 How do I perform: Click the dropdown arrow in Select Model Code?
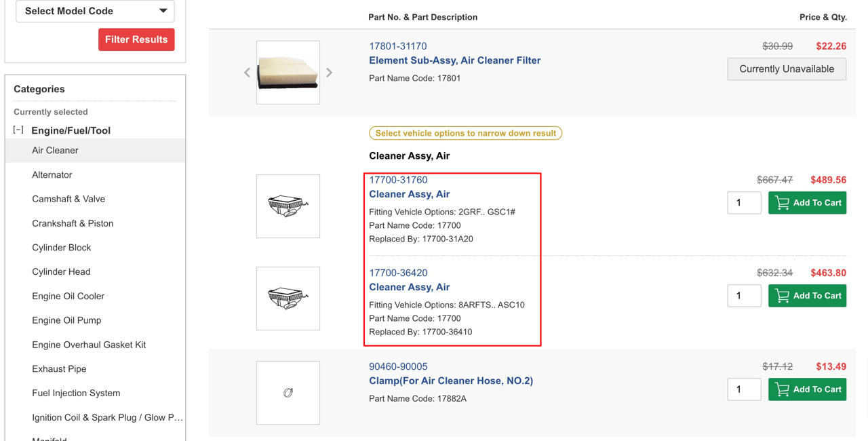[163, 11]
